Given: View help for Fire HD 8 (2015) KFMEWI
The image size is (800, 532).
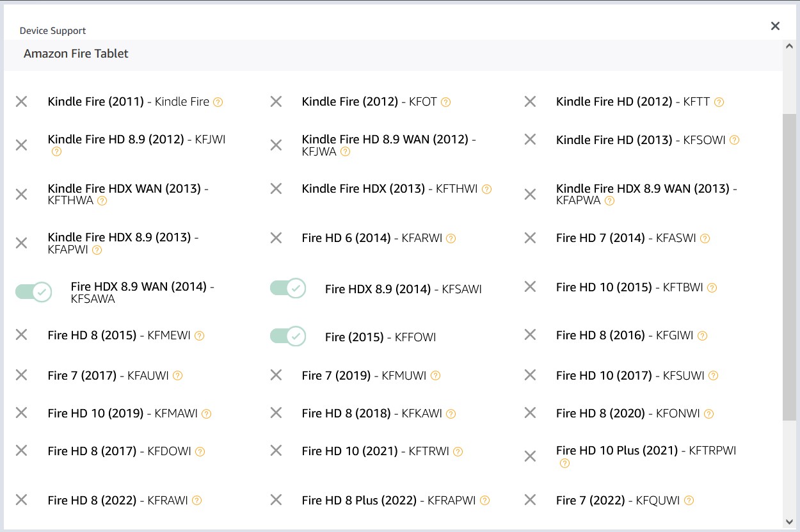Looking at the screenshot, I should point(199,335).
